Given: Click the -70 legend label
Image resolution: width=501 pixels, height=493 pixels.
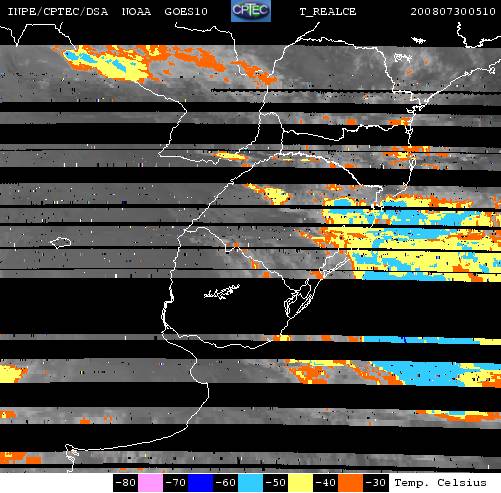Looking at the screenshot, I should point(176,483).
